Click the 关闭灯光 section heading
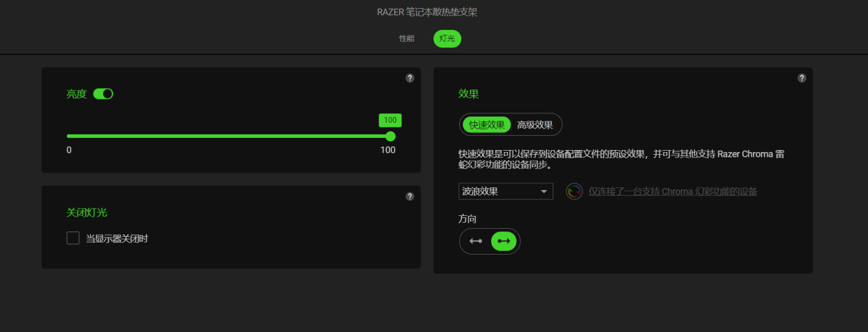 (x=87, y=213)
